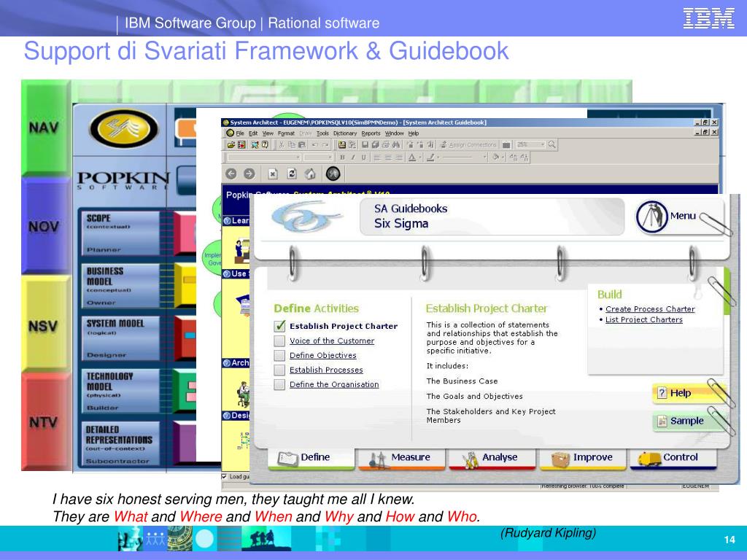Open the Format menu
Screen dimensions: 747x560
coord(286,134)
